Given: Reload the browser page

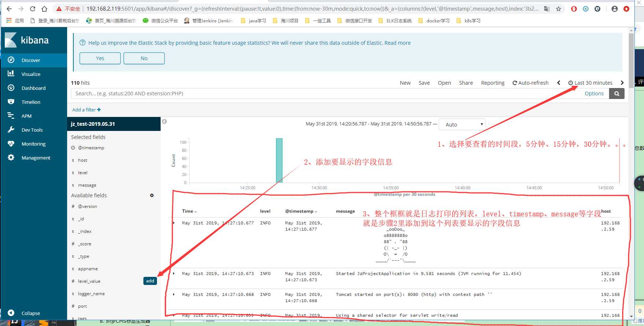Looking at the screenshot, I should coord(33,9).
